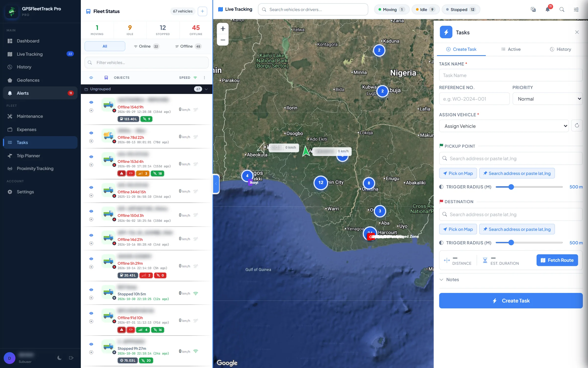The image size is (588, 368).
Task: Toggle dark mode moon icon
Action: [x=59, y=358]
